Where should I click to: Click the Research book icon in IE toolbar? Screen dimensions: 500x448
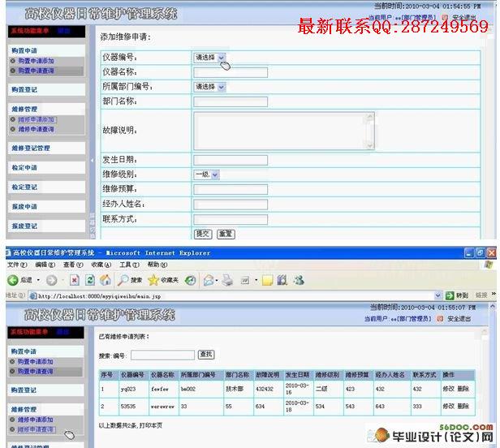[282, 280]
